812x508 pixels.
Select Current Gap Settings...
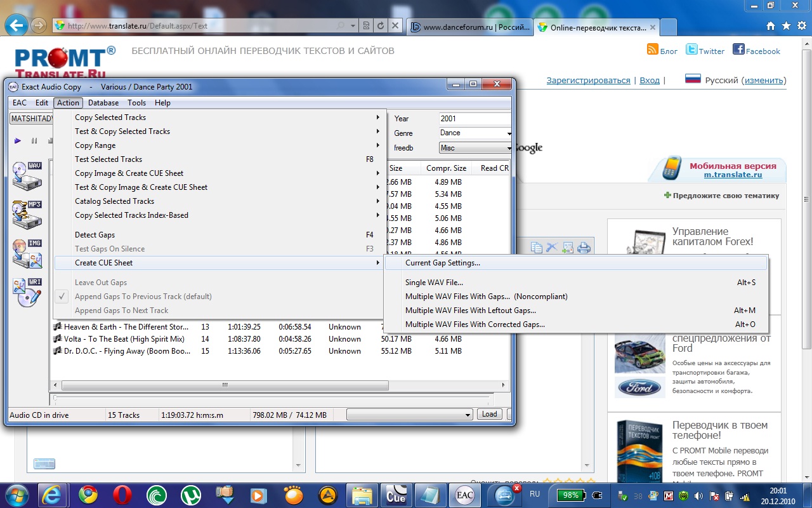[576, 263]
